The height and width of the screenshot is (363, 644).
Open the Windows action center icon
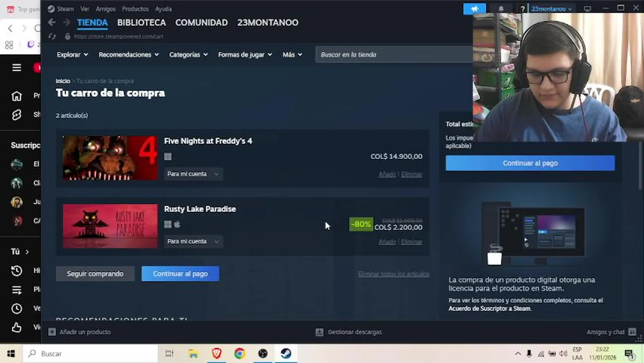pyautogui.click(x=628, y=353)
